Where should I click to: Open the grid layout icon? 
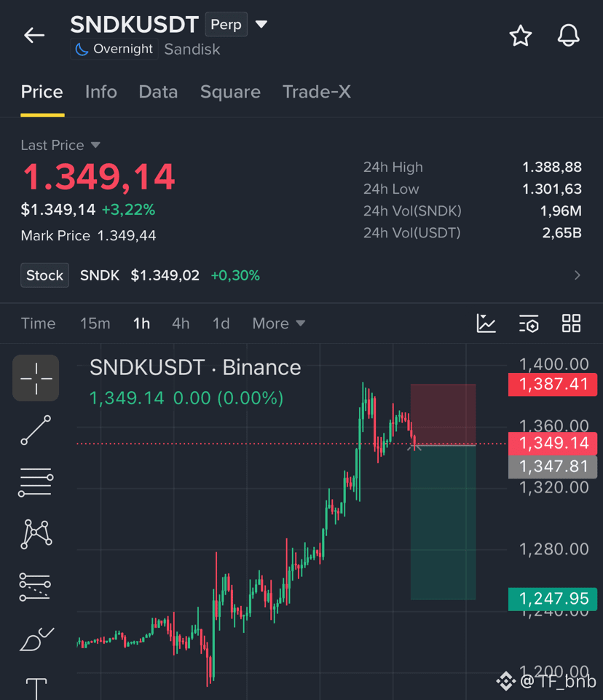tap(571, 323)
